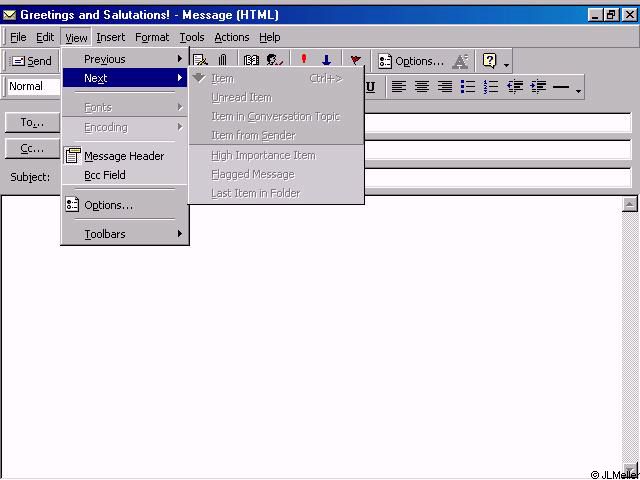Click the To... recipients button

pos(32,122)
